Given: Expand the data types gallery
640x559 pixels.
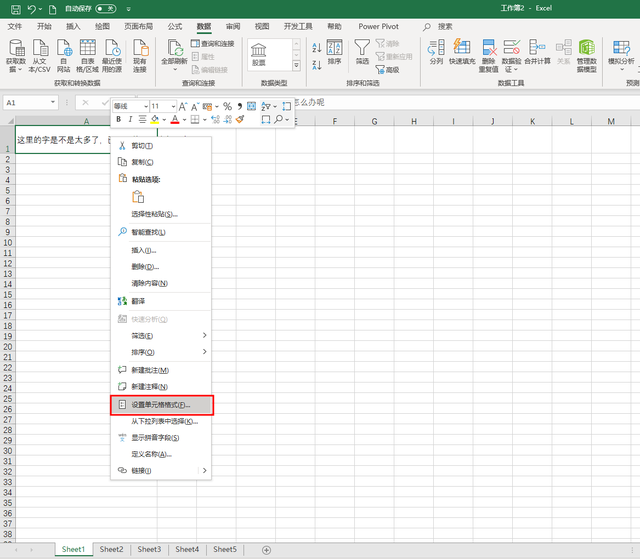Looking at the screenshot, I should click(297, 65).
